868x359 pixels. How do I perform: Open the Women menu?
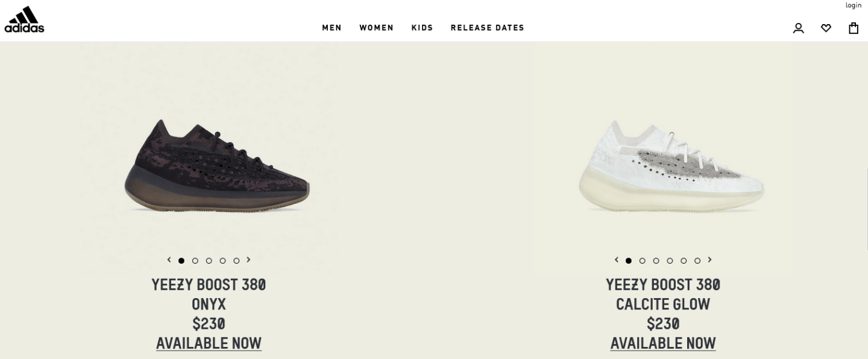click(x=376, y=28)
